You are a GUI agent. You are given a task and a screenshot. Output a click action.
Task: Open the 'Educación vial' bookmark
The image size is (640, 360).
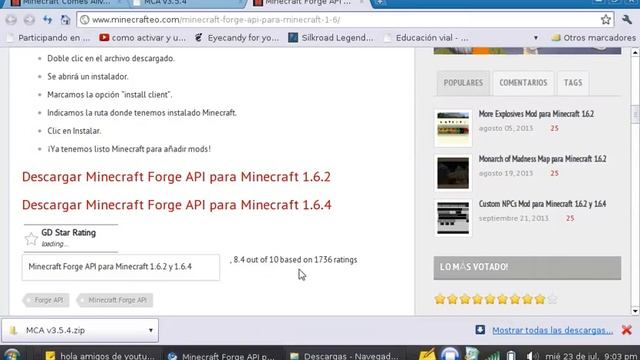[x=427, y=38]
